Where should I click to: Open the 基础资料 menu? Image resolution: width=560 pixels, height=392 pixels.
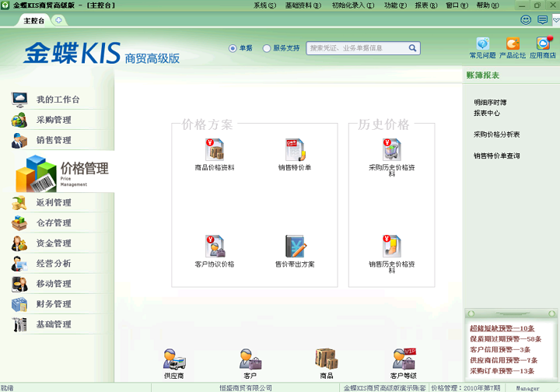303,5
